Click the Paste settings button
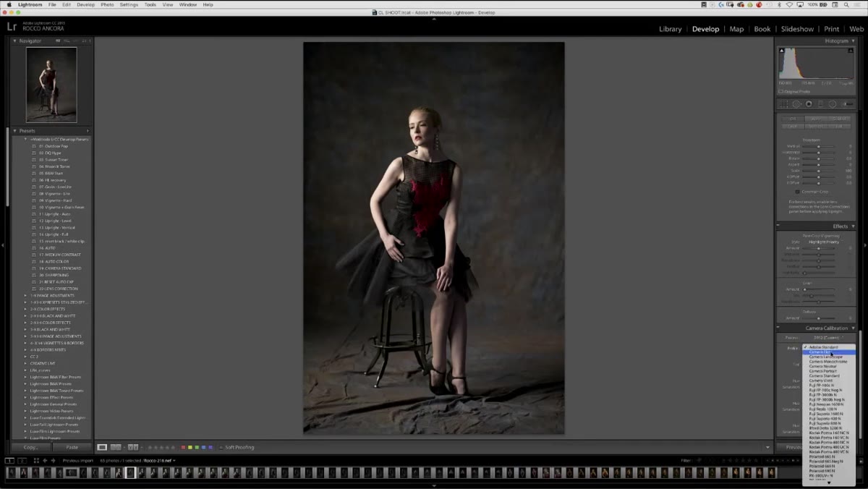This screenshot has width=868, height=489. [72, 447]
